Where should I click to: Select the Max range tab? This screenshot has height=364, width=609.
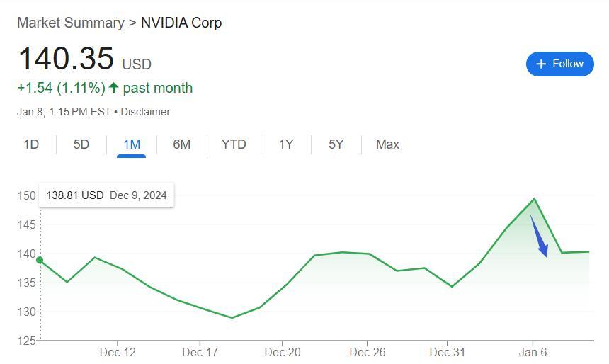(x=387, y=144)
